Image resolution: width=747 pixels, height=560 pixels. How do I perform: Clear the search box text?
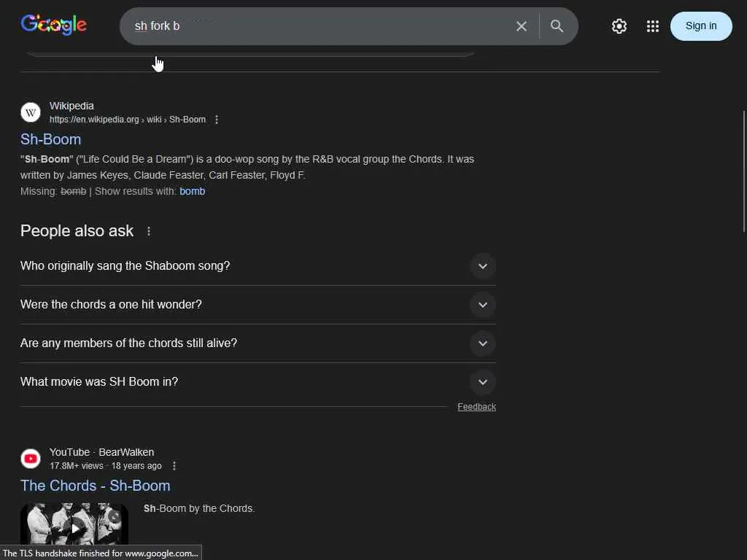pos(522,26)
